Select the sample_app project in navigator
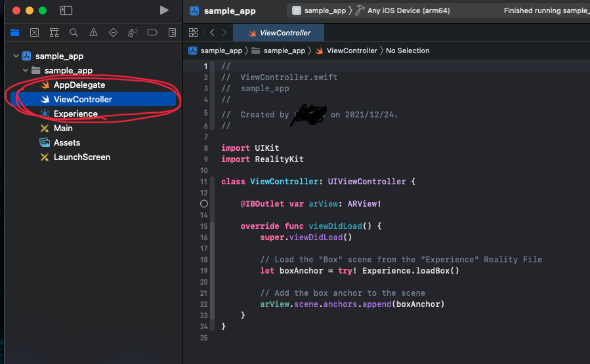 tap(59, 56)
